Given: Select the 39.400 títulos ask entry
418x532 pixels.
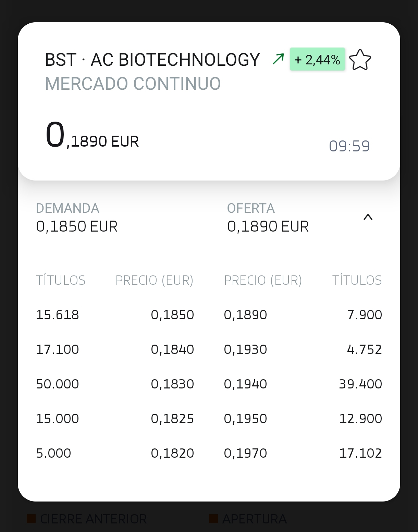Looking at the screenshot, I should [360, 384].
